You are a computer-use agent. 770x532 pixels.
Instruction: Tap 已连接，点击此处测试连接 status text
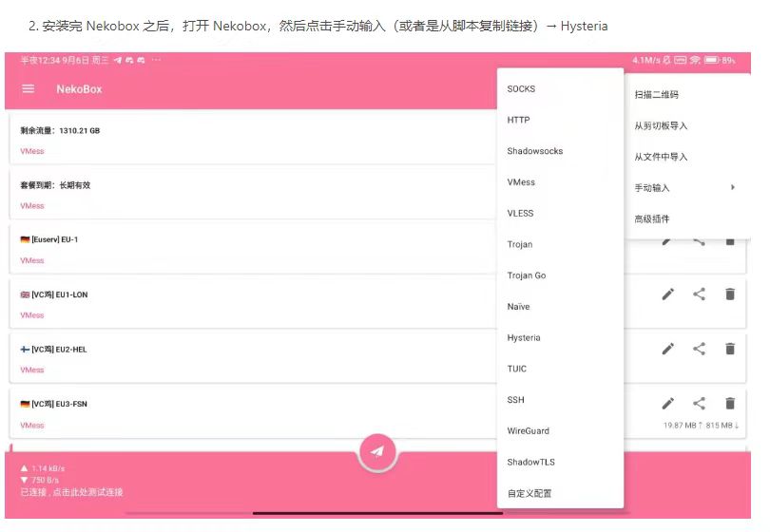coord(71,492)
